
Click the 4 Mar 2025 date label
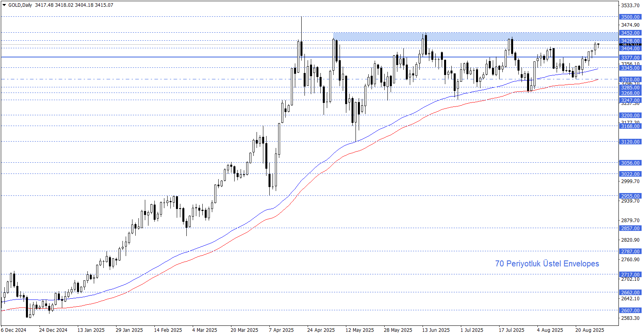point(205,330)
